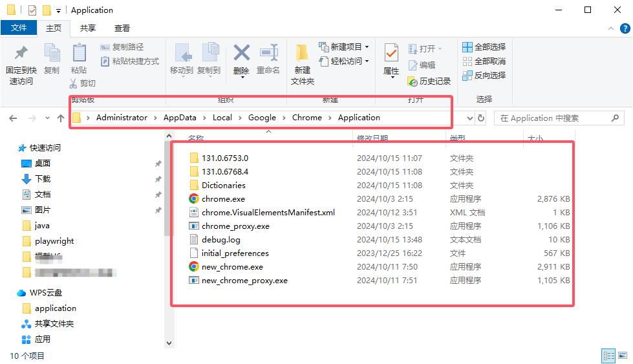Select the new_chrome.exe file
Screen dimensions: 633x364
pos(232,267)
